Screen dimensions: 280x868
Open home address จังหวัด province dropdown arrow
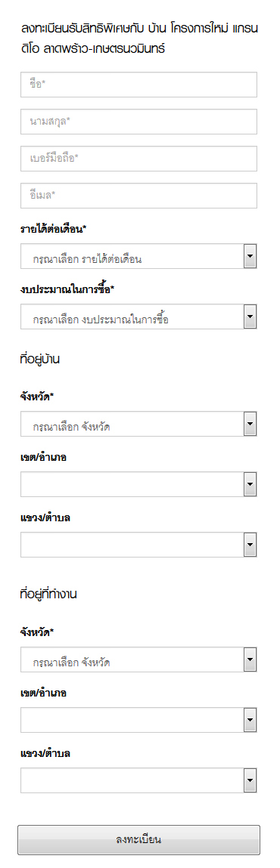[250, 424]
